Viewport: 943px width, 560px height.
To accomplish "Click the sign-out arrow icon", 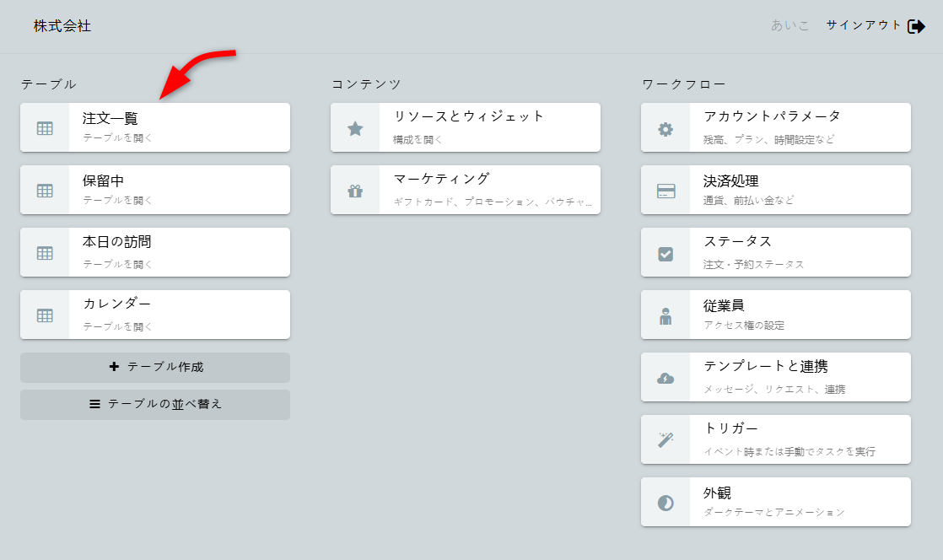I will point(916,26).
